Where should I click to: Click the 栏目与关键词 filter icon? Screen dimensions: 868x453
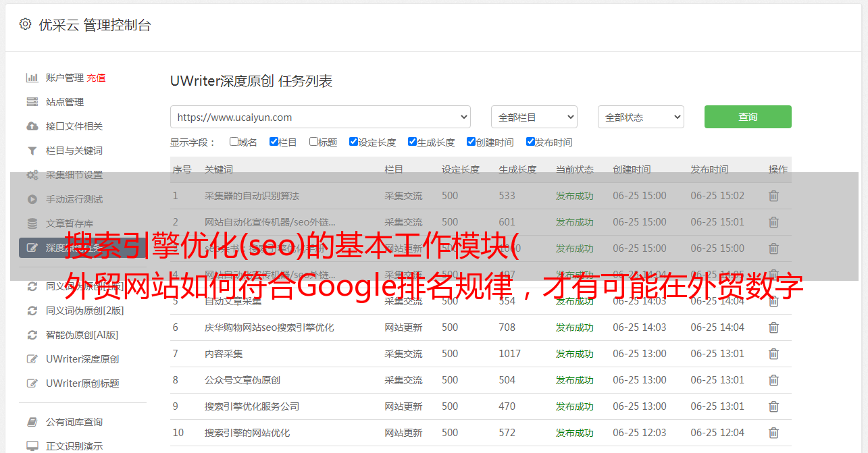click(x=32, y=151)
